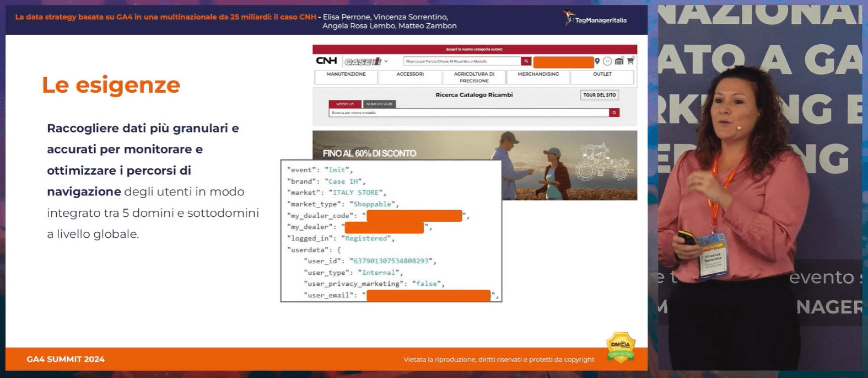
Task: Click the Case IH brand logo
Action: (363, 61)
